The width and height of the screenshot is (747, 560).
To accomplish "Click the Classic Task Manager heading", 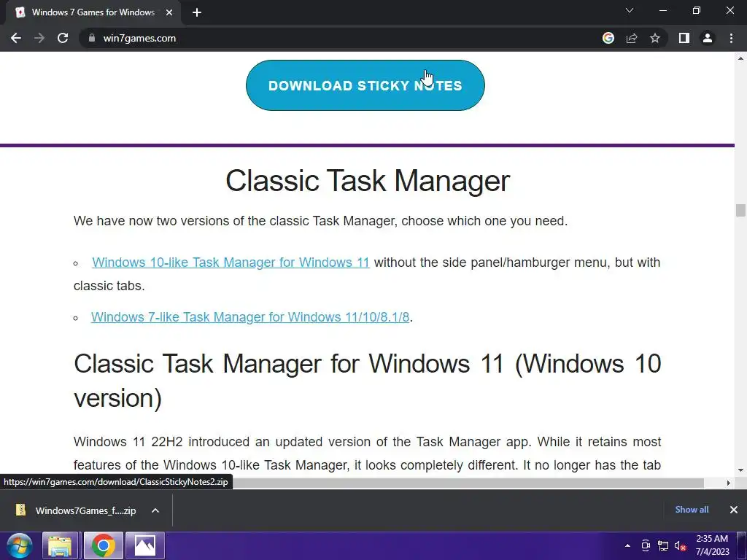I will click(368, 181).
